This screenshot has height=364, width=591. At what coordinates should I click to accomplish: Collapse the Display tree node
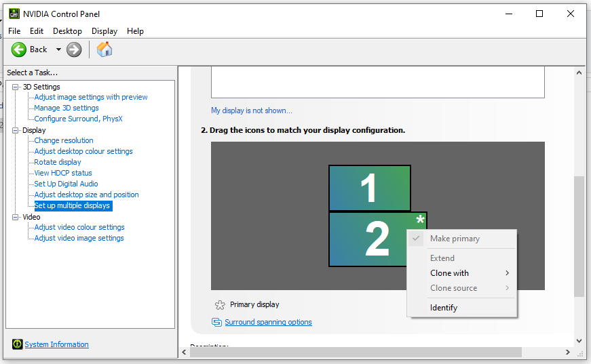click(x=16, y=130)
